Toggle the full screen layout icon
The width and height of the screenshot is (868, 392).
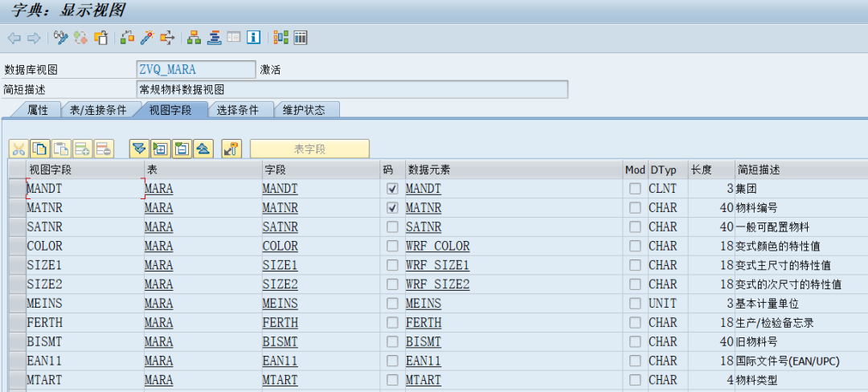click(x=234, y=38)
